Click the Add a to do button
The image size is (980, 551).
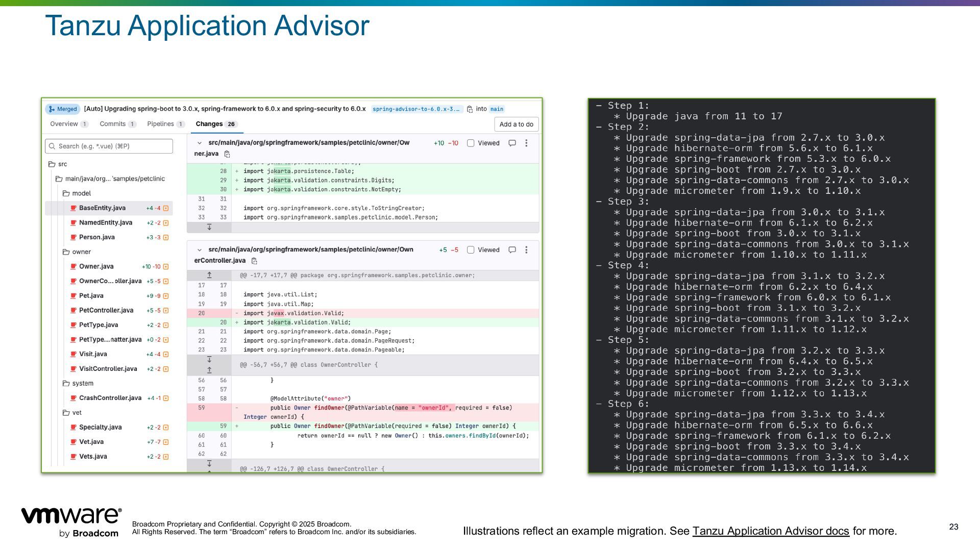516,124
